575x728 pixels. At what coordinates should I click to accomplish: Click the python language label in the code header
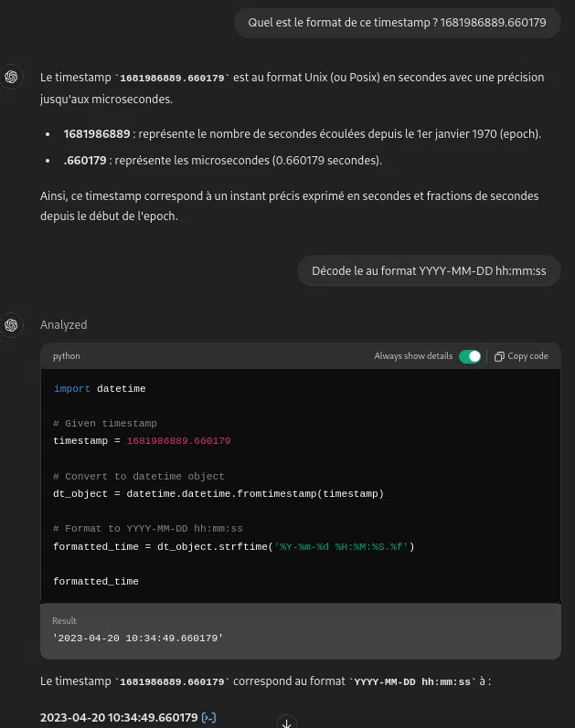pos(66,356)
